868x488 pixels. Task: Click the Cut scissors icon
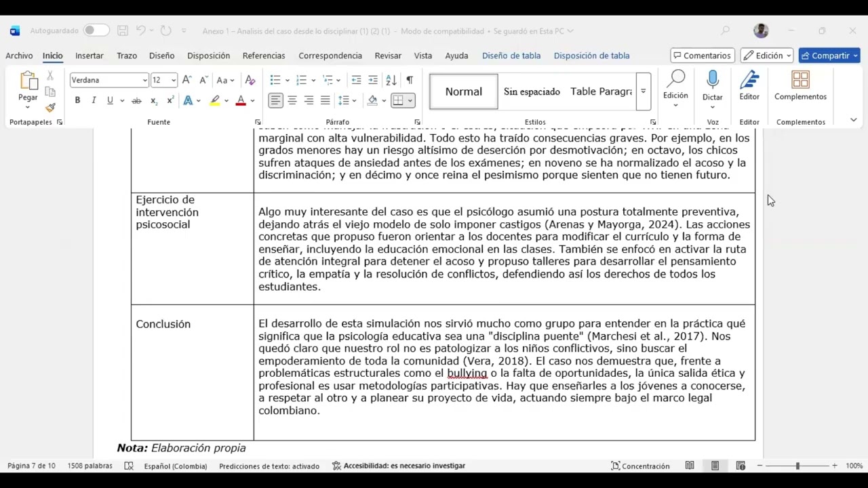50,76
